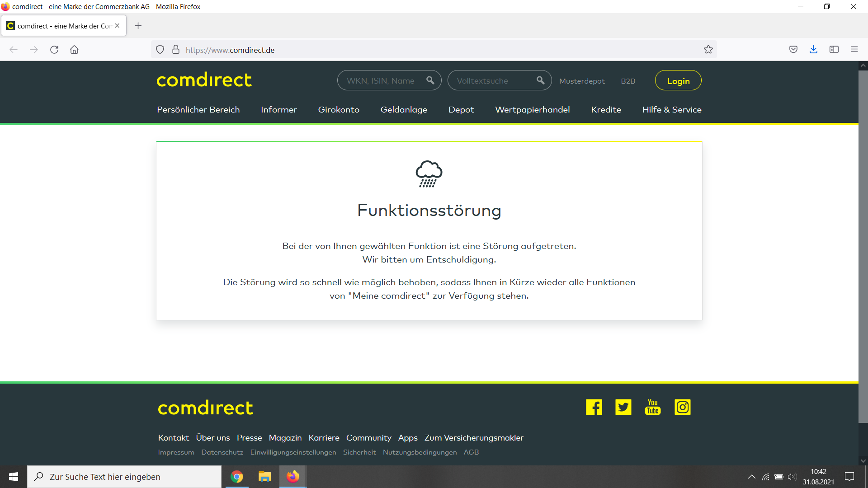This screenshot has height=488, width=868.
Task: Click the WKN search magnifier icon
Action: pyautogui.click(x=430, y=80)
